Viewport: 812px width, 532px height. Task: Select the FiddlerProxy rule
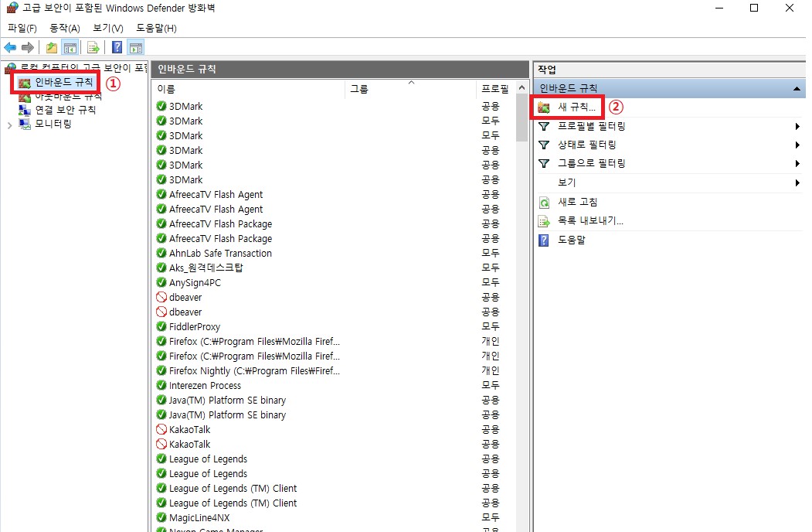click(x=194, y=327)
